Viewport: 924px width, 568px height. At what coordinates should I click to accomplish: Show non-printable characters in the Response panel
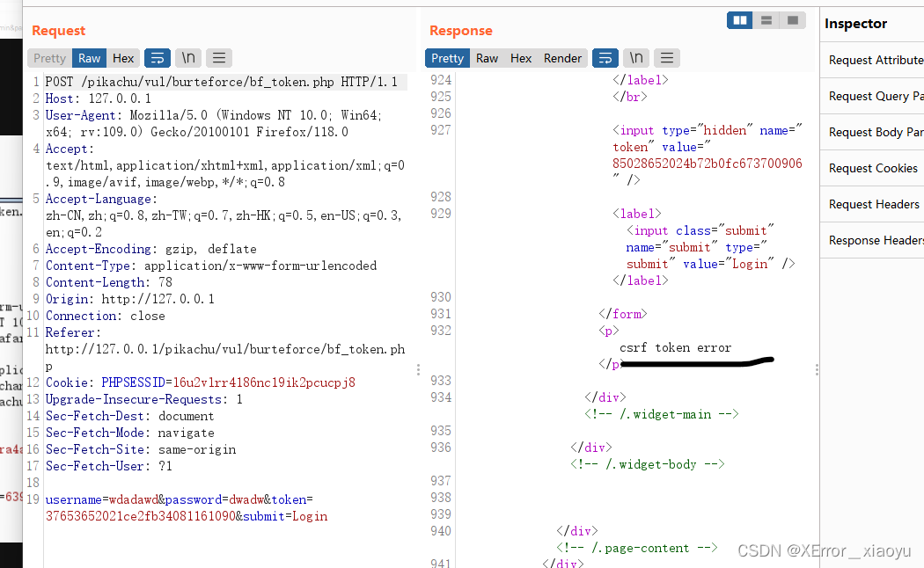[x=636, y=58]
